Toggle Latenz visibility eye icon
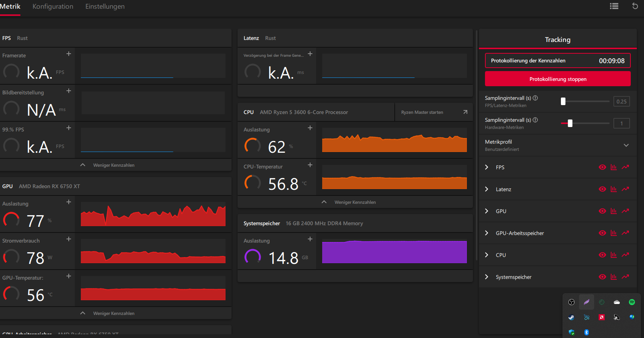 [602, 189]
